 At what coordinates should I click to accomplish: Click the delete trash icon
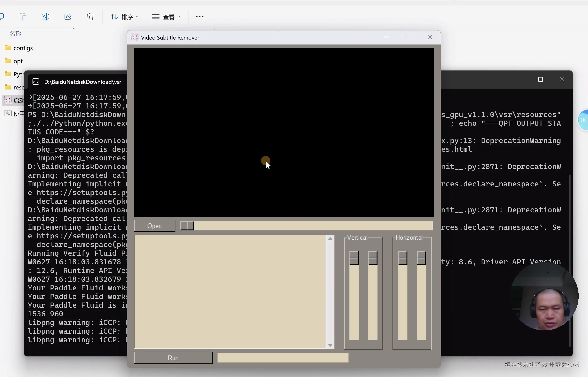90,17
